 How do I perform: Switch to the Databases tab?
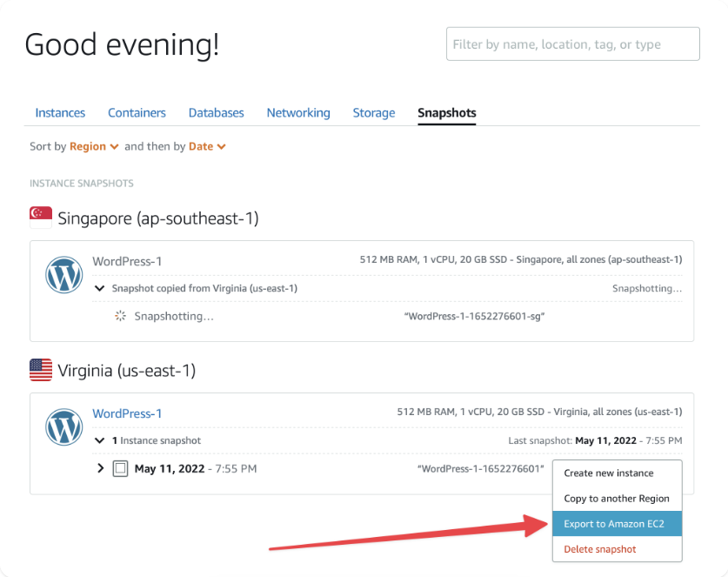pyautogui.click(x=216, y=113)
